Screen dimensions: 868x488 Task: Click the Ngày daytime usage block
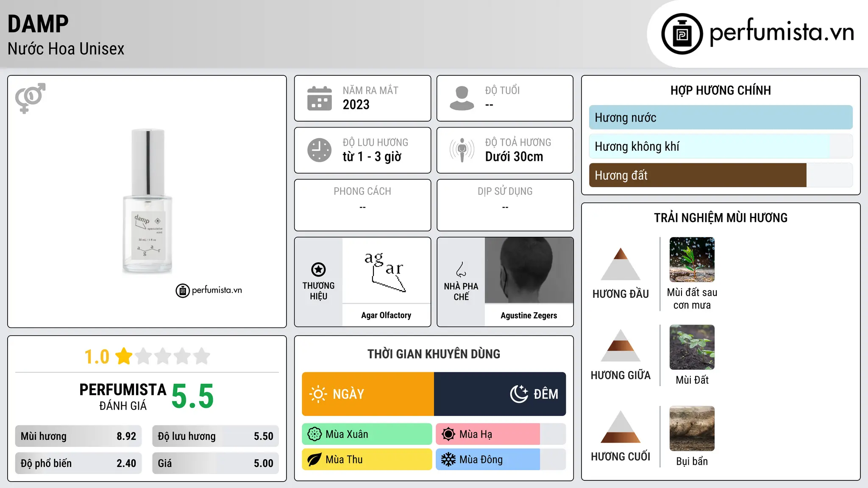point(368,394)
